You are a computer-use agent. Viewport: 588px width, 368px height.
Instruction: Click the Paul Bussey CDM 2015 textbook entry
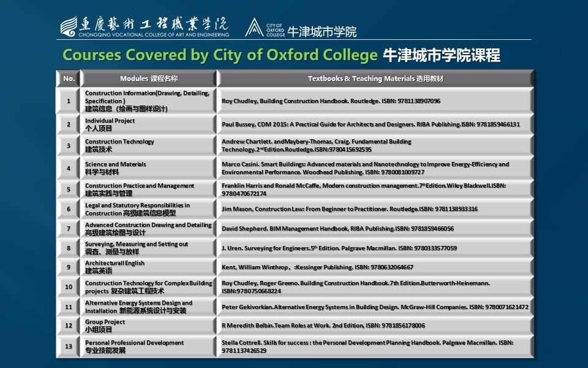(x=375, y=125)
